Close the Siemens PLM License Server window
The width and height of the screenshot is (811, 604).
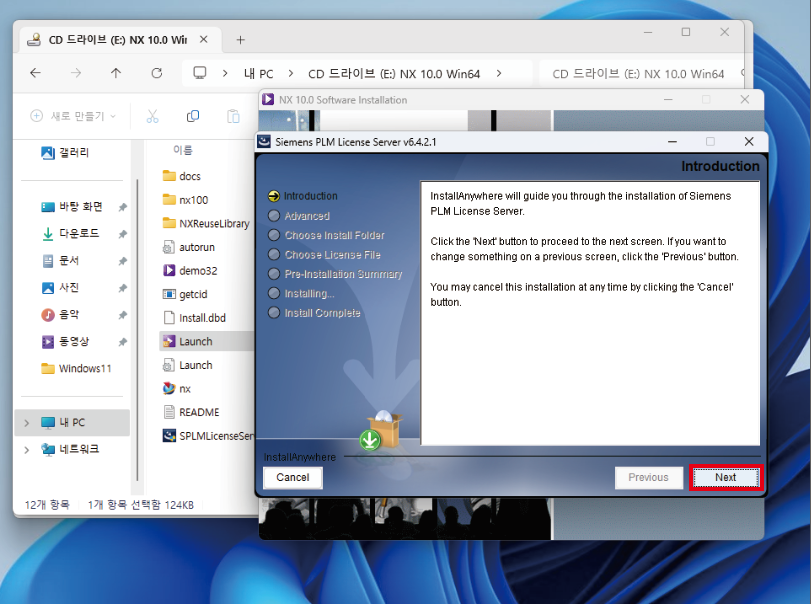749,141
